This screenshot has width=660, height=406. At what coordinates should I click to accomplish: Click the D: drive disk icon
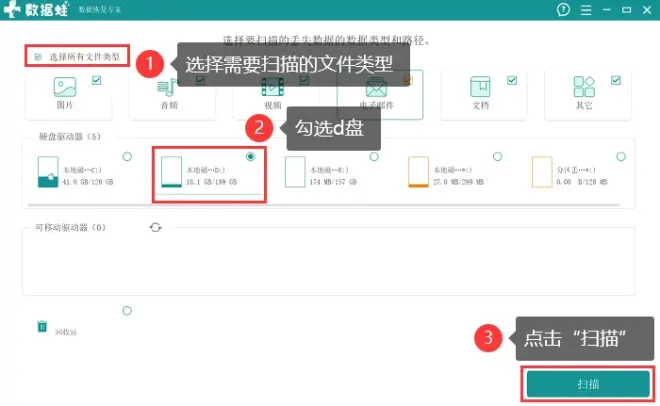(171, 172)
